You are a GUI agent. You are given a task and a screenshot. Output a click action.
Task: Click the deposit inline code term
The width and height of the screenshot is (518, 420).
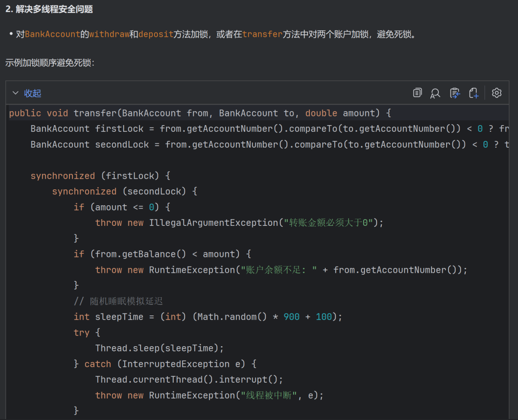point(155,35)
